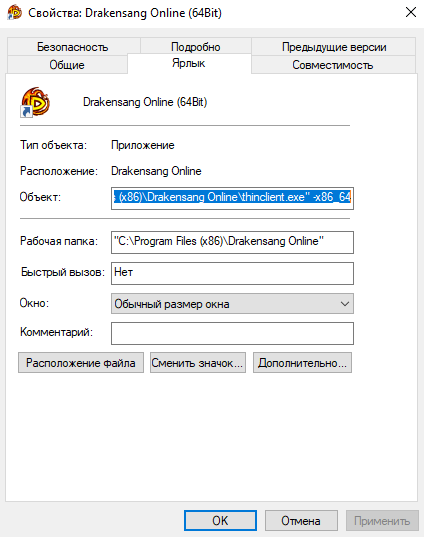Image resolution: width=424 pixels, height=537 pixels.
Task: Close the properties dialog with X
Action: pyautogui.click(x=411, y=12)
